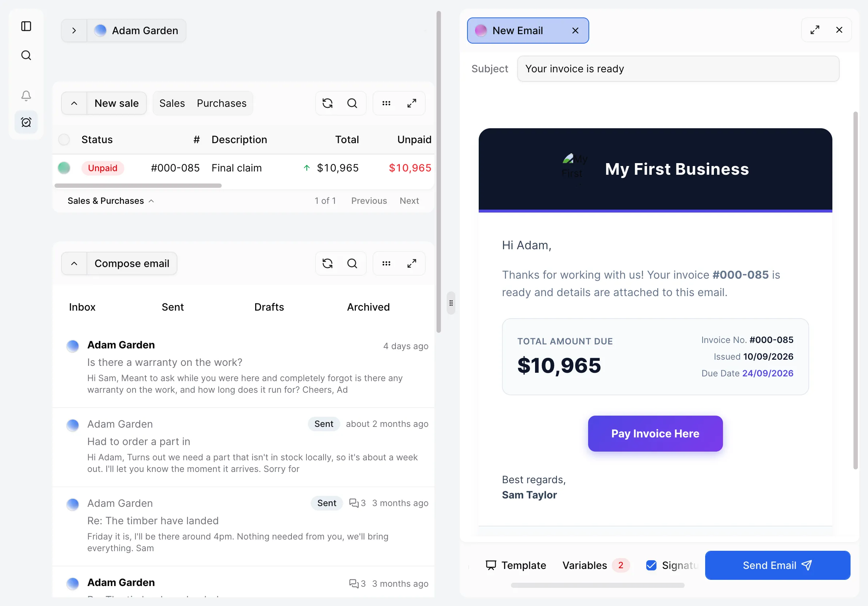Click the Adam Garden contact tab
Viewport: 868px width, 606px height.
(137, 31)
